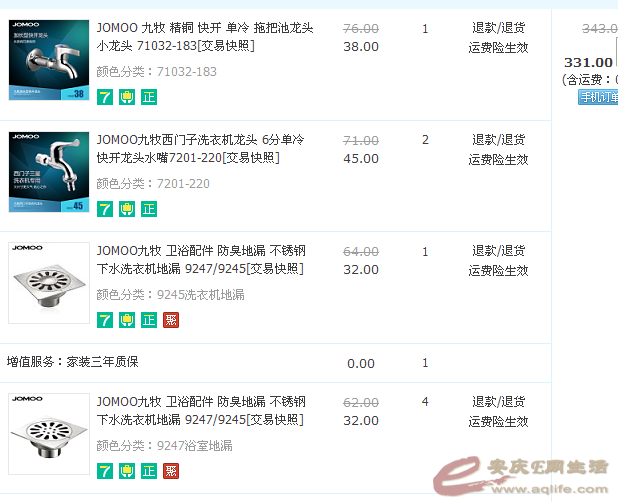Viewport: 618px width, 502px height.
Task: Open the 西门子洗衣机龙头 7201-220 product title link
Action: click(x=201, y=149)
